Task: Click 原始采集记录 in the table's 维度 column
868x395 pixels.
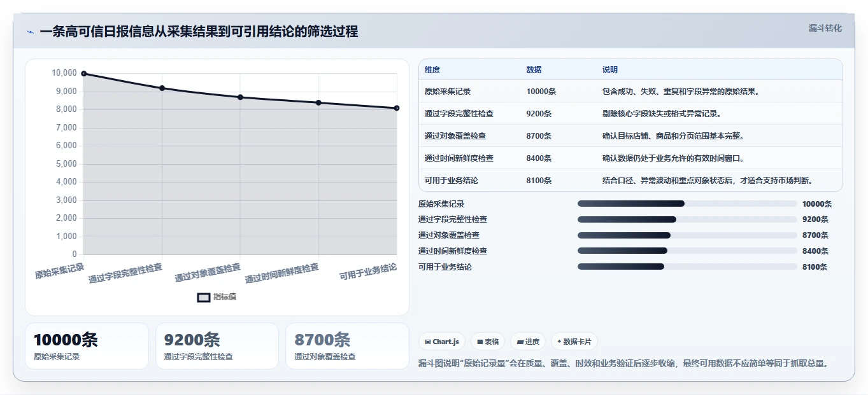Action: click(448, 92)
